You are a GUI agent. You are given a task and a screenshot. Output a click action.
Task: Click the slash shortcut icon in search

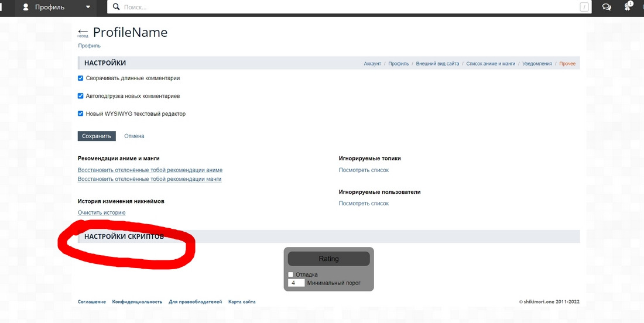point(584,7)
